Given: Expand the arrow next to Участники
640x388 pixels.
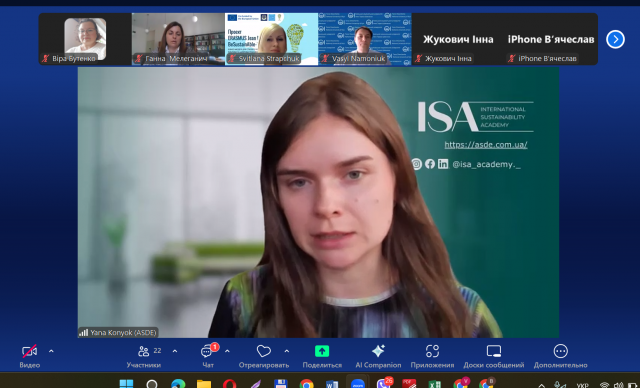Looking at the screenshot, I should [x=175, y=351].
